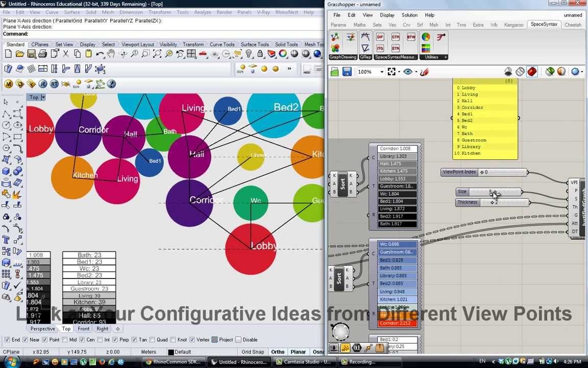The height and width of the screenshot is (368, 588).
Task: Switch to Perspective viewport tab
Action: pos(43,329)
